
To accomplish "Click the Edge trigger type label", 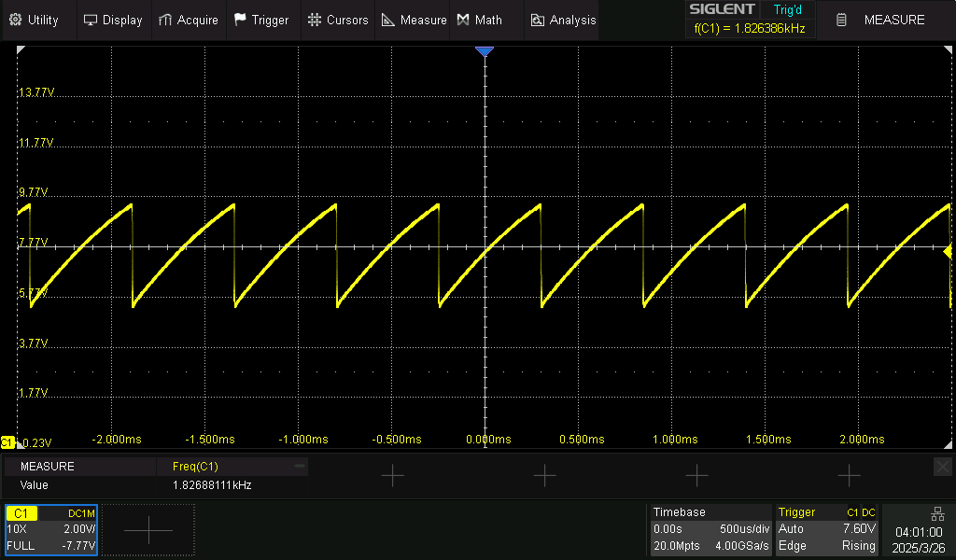I will point(792,546).
